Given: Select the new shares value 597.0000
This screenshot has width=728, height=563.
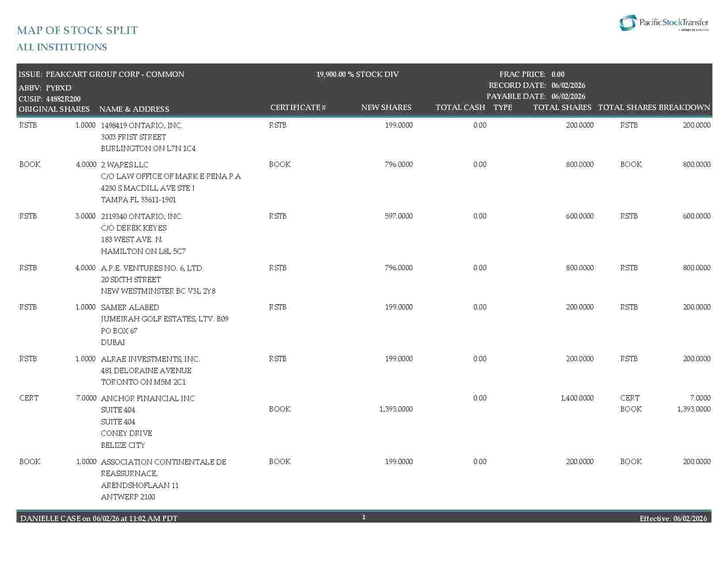Looking at the screenshot, I should [x=399, y=216].
